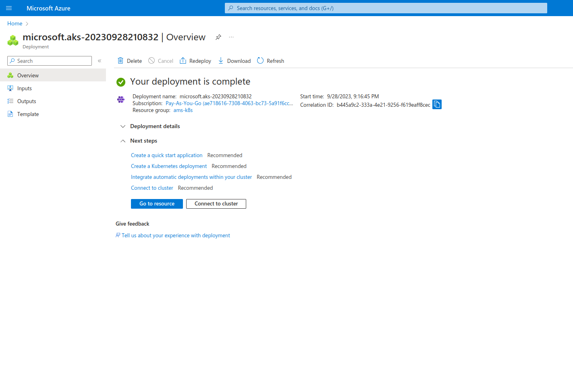573x392 pixels.
Task: Open Tell us about your experience link
Action: [x=176, y=235]
